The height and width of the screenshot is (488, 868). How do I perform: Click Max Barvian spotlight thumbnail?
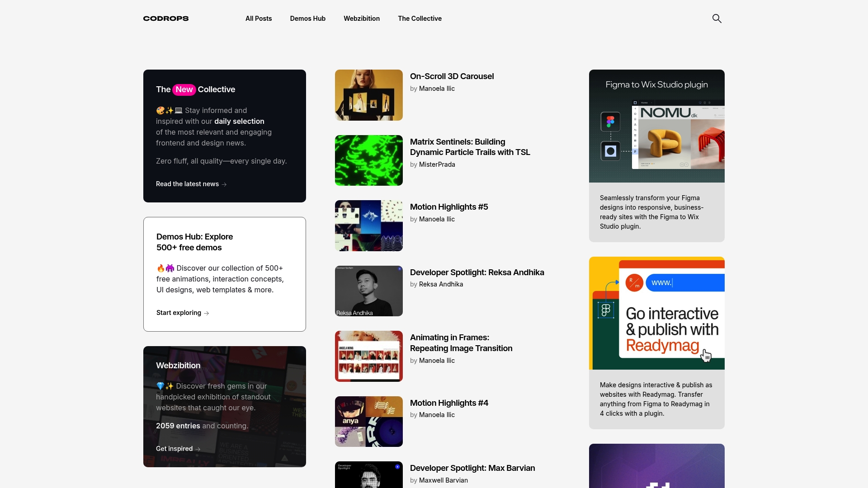[369, 474]
